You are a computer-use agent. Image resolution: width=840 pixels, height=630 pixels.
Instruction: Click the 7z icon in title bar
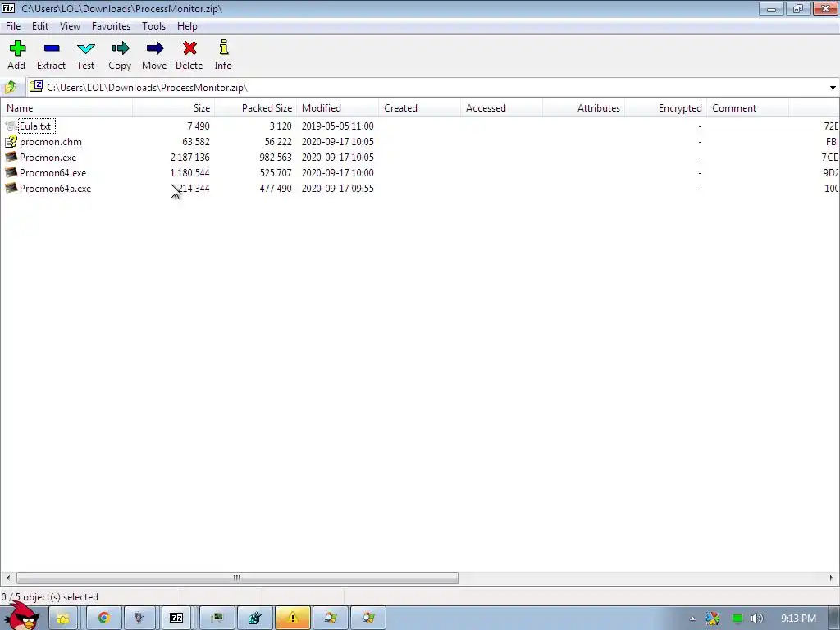8,8
